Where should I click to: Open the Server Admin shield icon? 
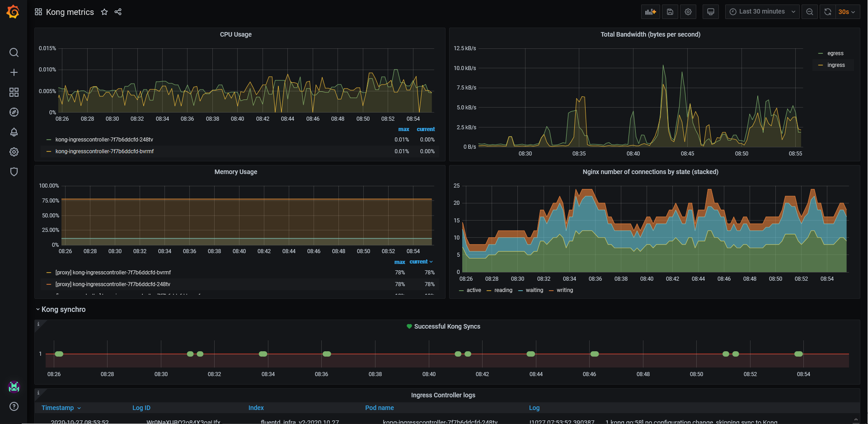pyautogui.click(x=14, y=172)
